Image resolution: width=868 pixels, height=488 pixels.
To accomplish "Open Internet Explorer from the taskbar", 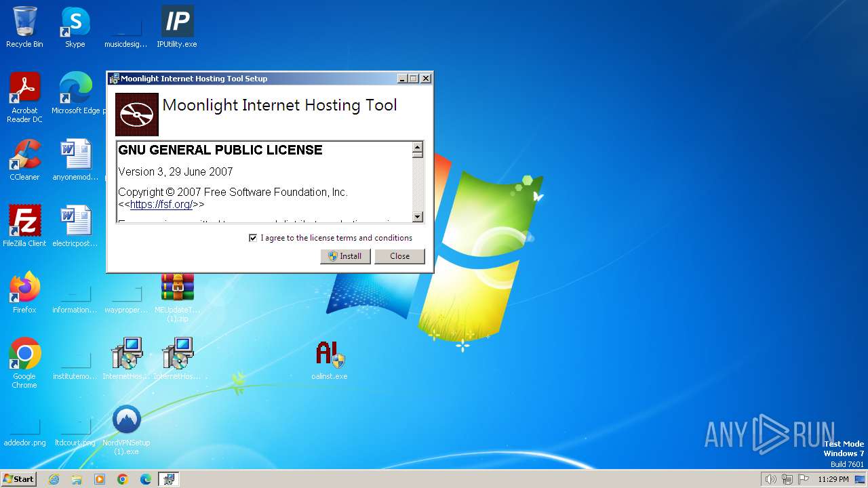I will 54,479.
